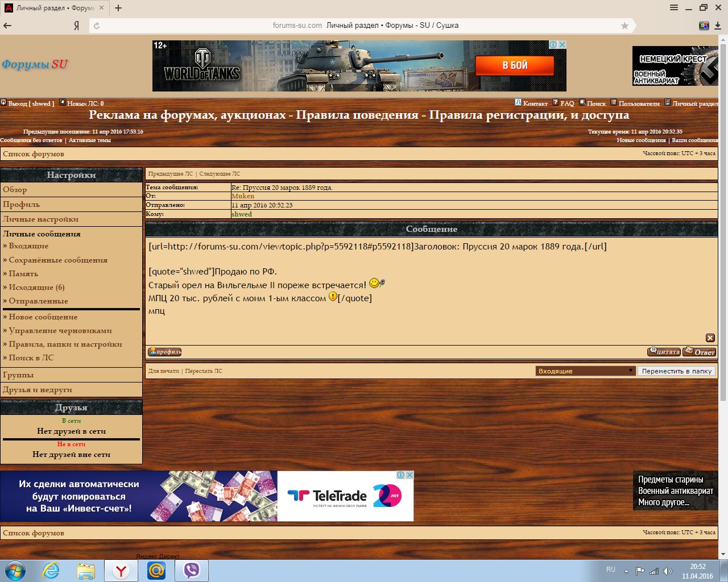728x582 pixels.
Task: Show hidden system tray icons
Action: tap(626, 571)
